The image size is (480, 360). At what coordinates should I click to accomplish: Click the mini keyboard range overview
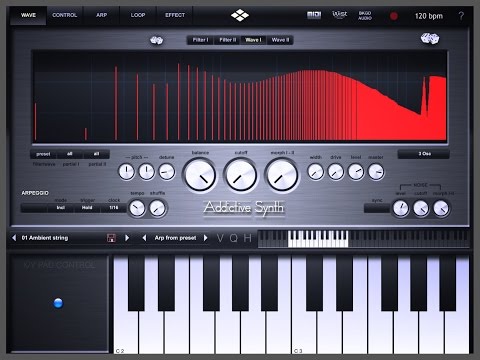tap(363, 239)
